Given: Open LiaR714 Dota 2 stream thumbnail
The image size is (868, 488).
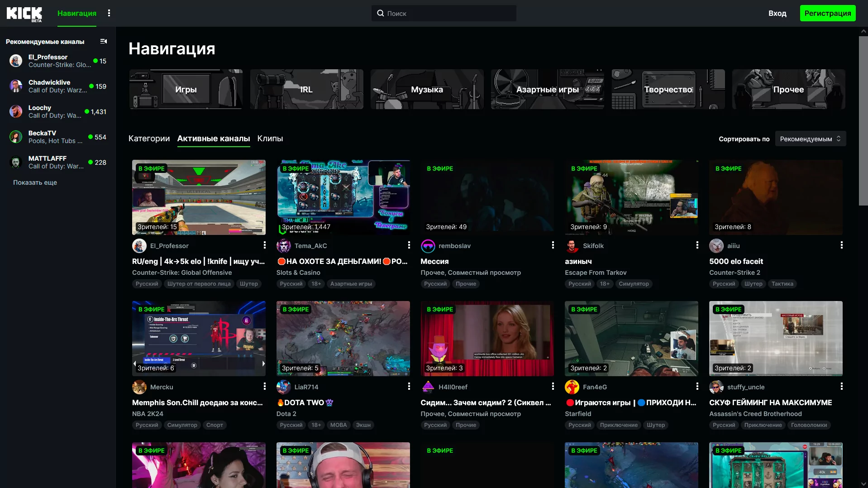Looking at the screenshot, I should tap(343, 339).
